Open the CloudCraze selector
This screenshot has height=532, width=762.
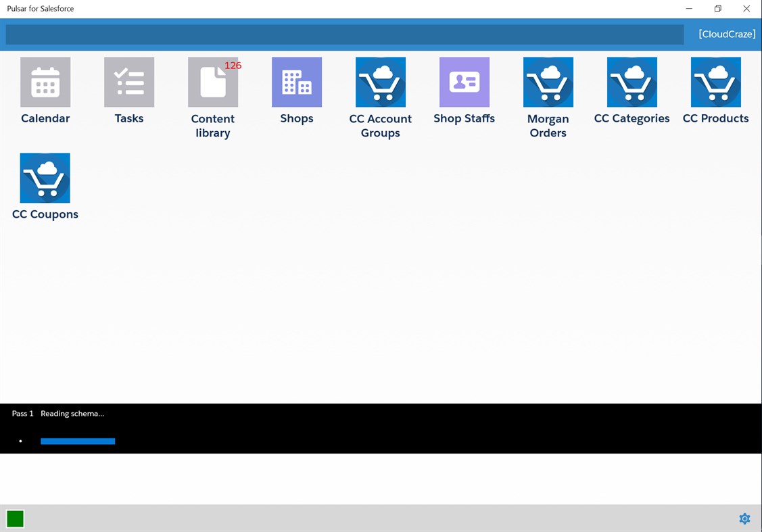pos(726,34)
